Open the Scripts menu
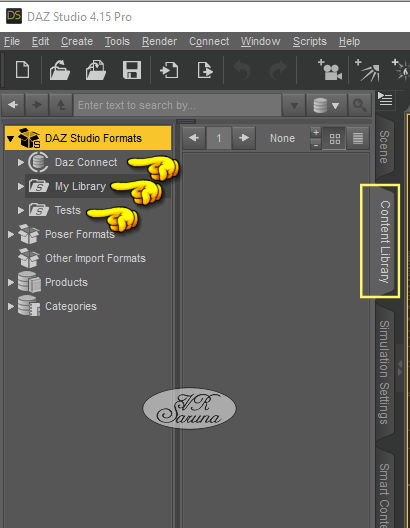Viewport: 410px width, 528px height. (310, 41)
